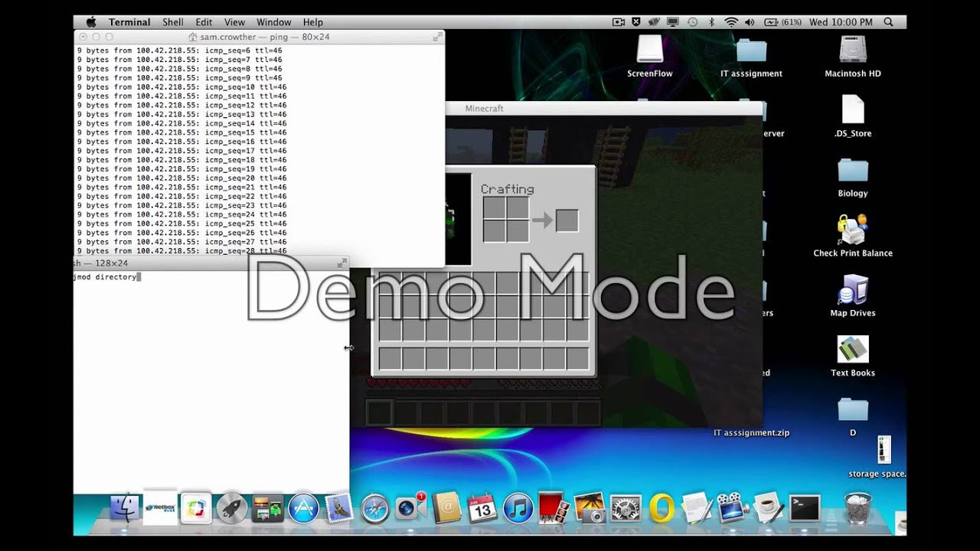Open iPhoto from the dock
Image resolution: width=980 pixels, height=551 pixels.
click(590, 508)
